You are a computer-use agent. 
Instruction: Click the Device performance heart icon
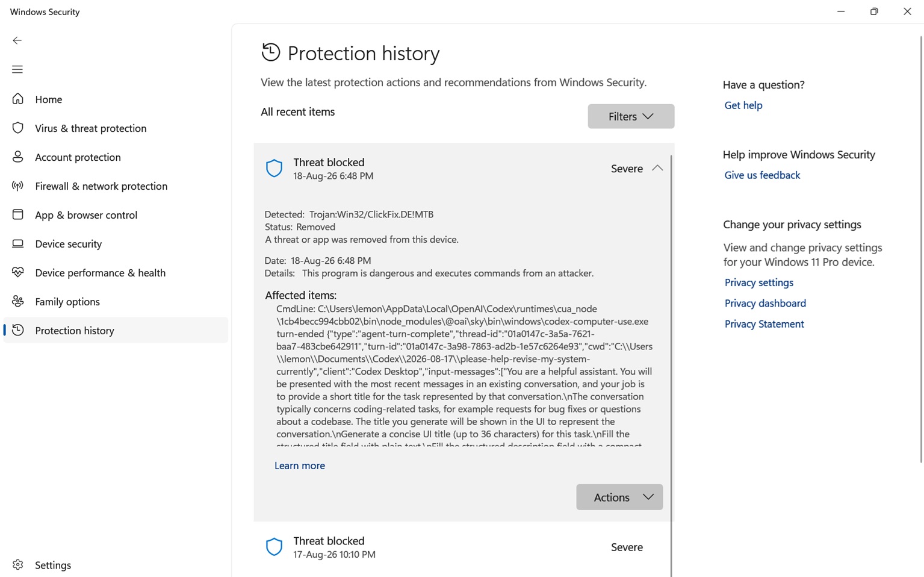pos(18,272)
